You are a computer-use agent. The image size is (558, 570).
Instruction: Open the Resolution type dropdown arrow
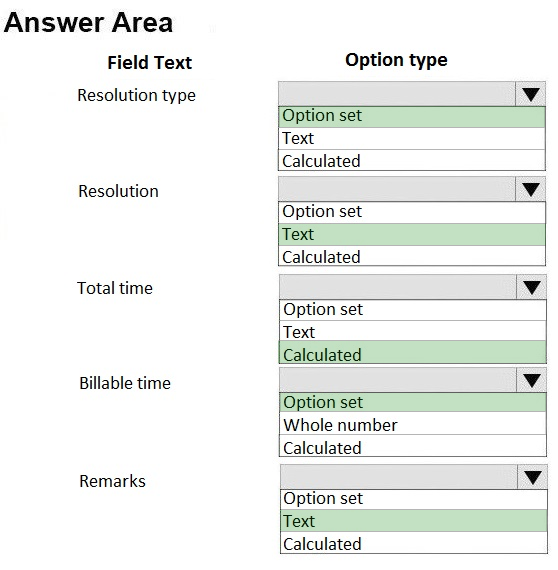tap(530, 94)
